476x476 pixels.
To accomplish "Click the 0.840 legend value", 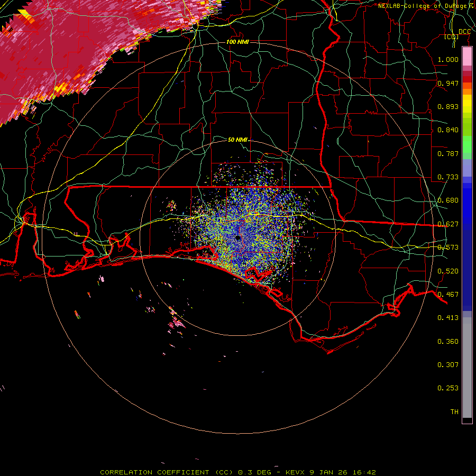I will point(448,130).
